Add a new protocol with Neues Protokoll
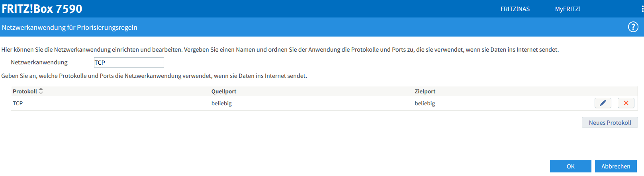Screen dimensions: 644x176 610,123
